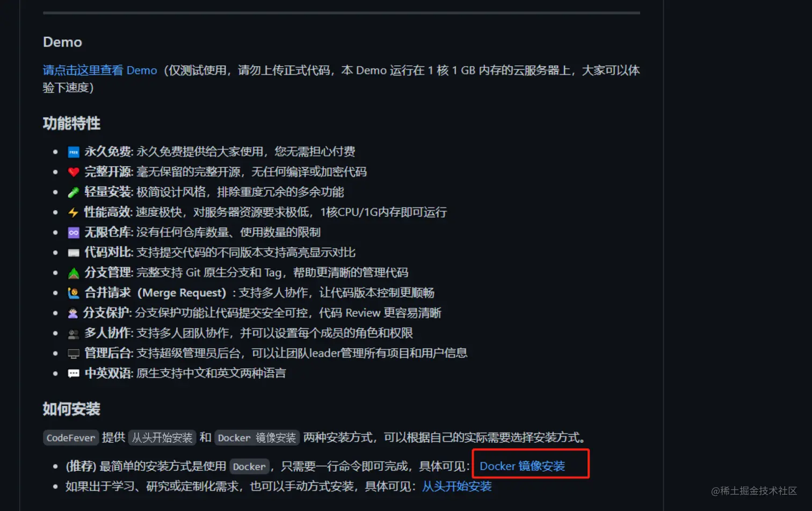Click the 从头开始安装 inline code tag
This screenshot has height=511, width=812.
coord(162,437)
